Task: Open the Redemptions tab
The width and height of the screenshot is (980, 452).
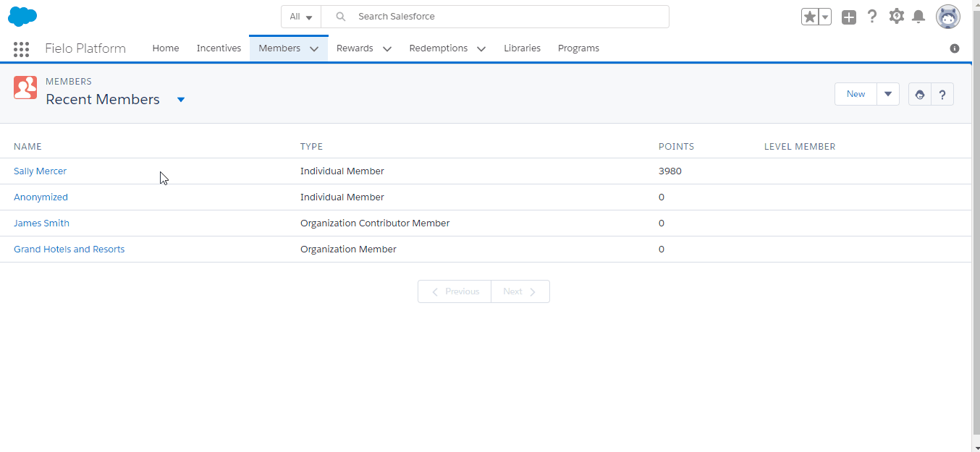Action: tap(439, 48)
